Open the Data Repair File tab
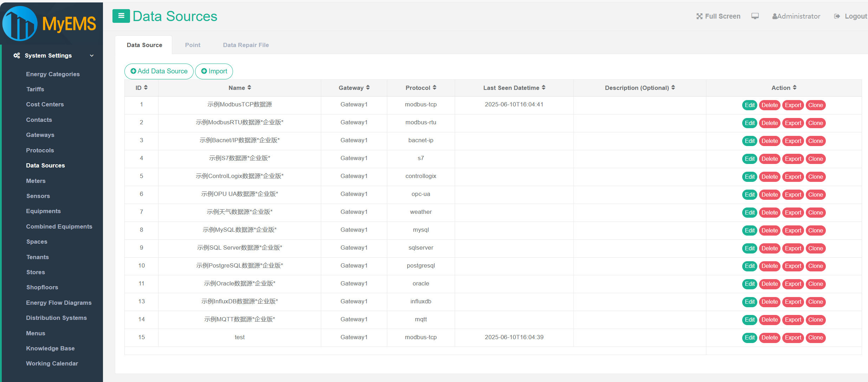This screenshot has height=382, width=868. click(246, 45)
